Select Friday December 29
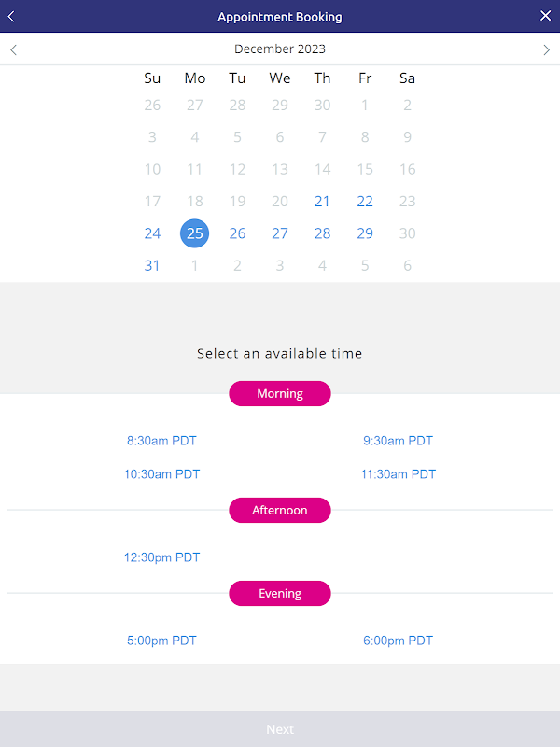 pos(365,233)
